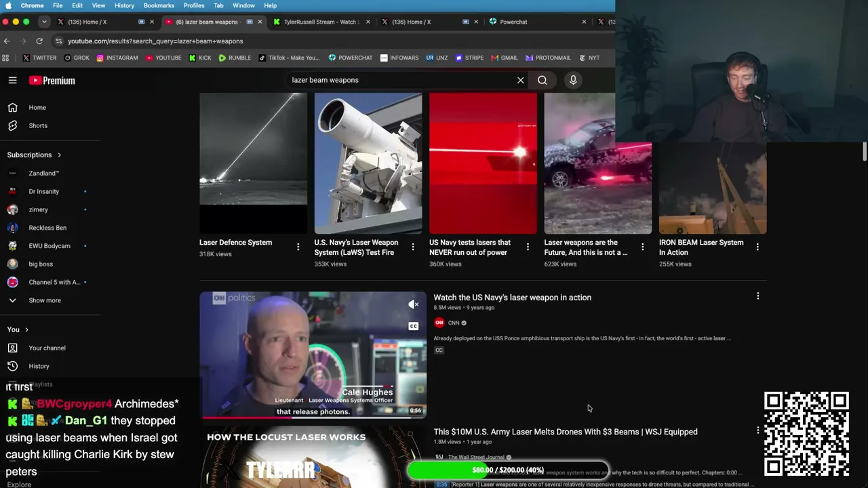This screenshot has height=488, width=868.
Task: Open the STRIPE bookmark
Action: click(469, 58)
